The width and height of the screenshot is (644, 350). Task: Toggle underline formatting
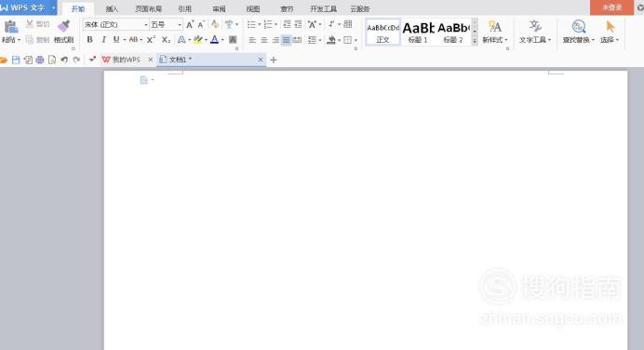[x=116, y=39]
